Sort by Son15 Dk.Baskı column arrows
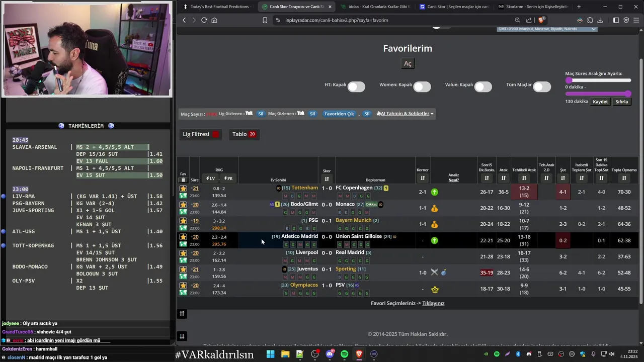 [487, 178]
